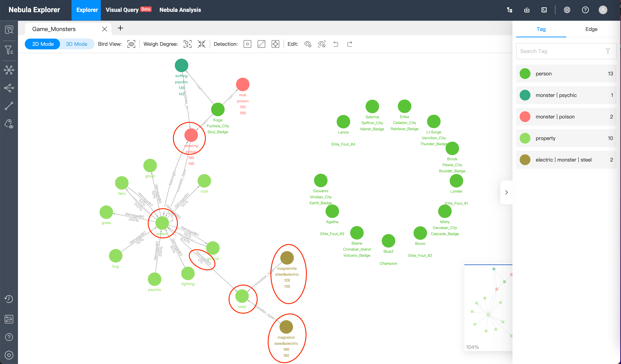Open the schema tree icon in top bar
621x364 pixels.
point(510,10)
